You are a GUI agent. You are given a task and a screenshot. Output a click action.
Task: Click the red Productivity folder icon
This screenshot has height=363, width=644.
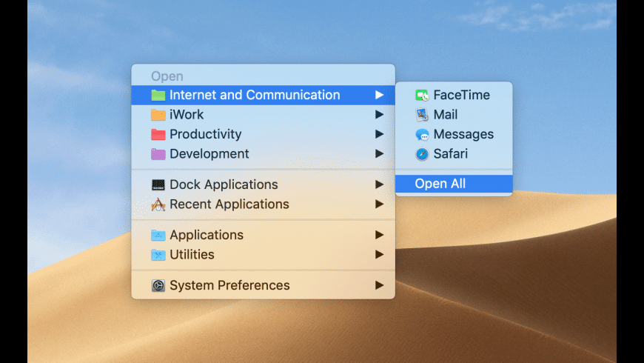click(x=158, y=134)
